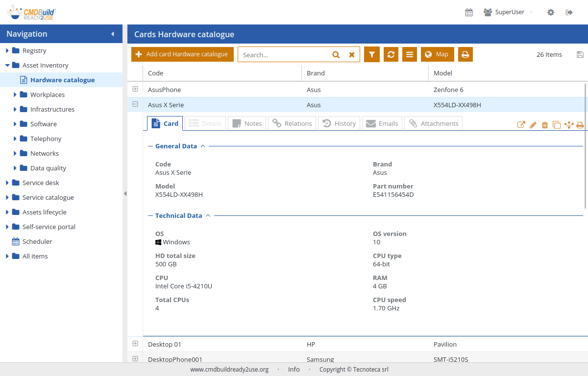Collapse the Asus X Serie row
The width and height of the screenshot is (588, 376).
(135, 104)
